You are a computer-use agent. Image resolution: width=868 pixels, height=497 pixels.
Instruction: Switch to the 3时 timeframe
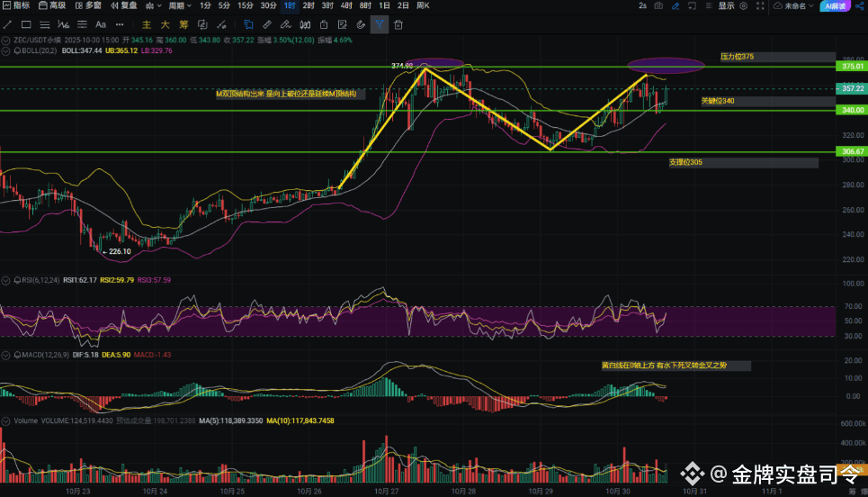(x=327, y=5)
